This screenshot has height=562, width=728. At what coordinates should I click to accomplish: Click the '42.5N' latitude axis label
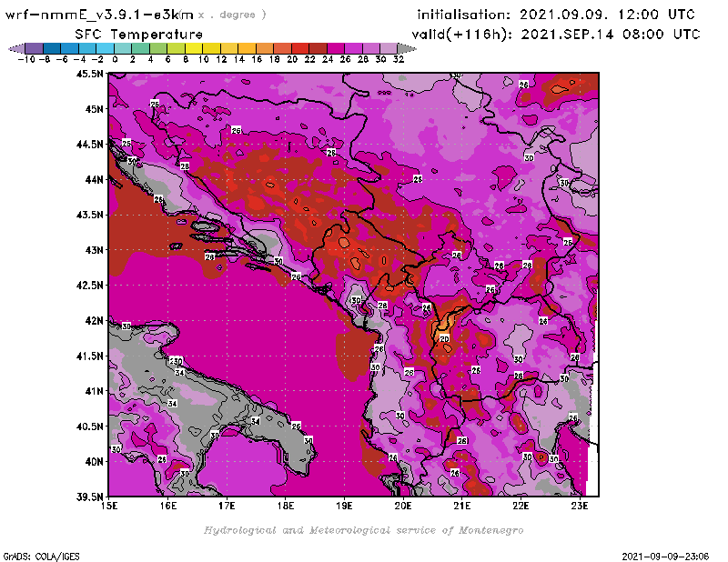click(89, 285)
